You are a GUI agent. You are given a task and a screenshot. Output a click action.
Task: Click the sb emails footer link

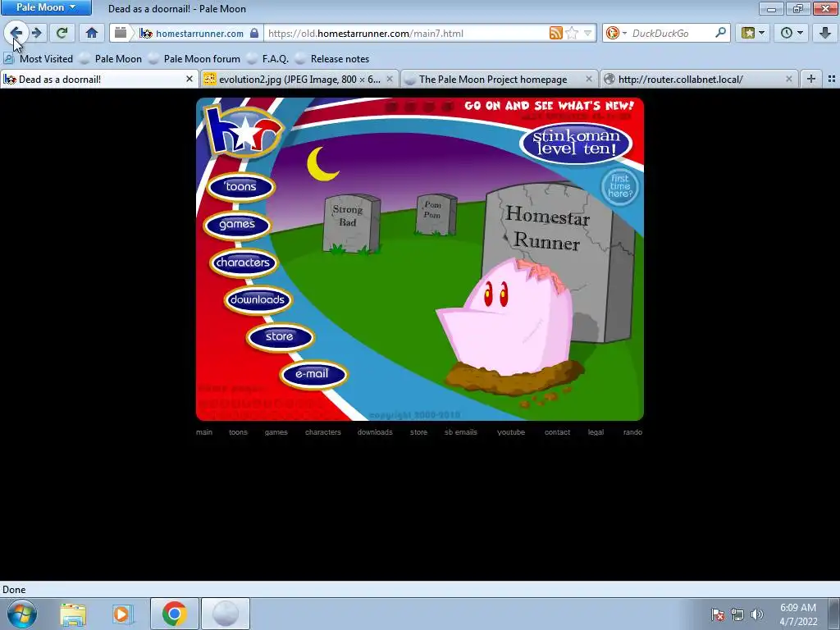[x=461, y=432]
